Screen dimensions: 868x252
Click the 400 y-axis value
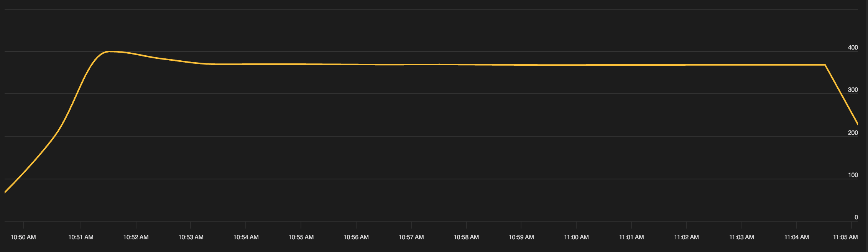tap(853, 48)
